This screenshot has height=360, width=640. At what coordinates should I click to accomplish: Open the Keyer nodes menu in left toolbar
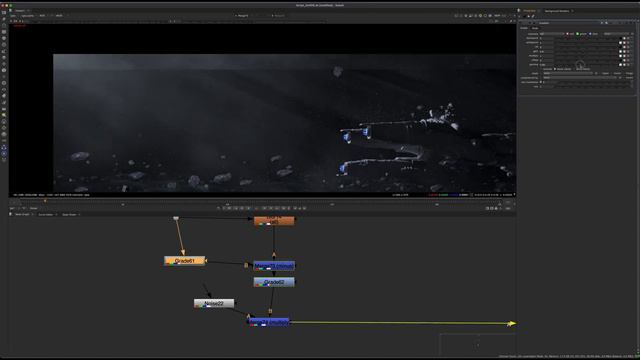4,51
